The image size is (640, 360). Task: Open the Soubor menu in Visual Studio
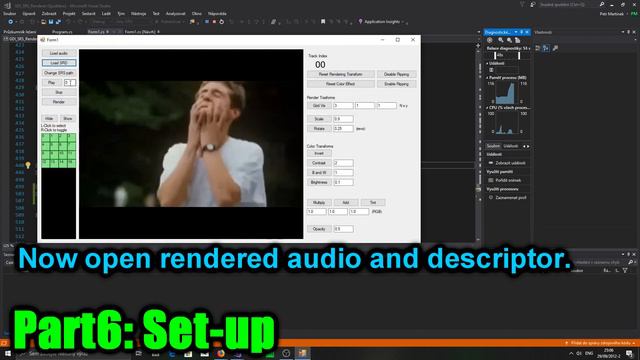coord(9,13)
